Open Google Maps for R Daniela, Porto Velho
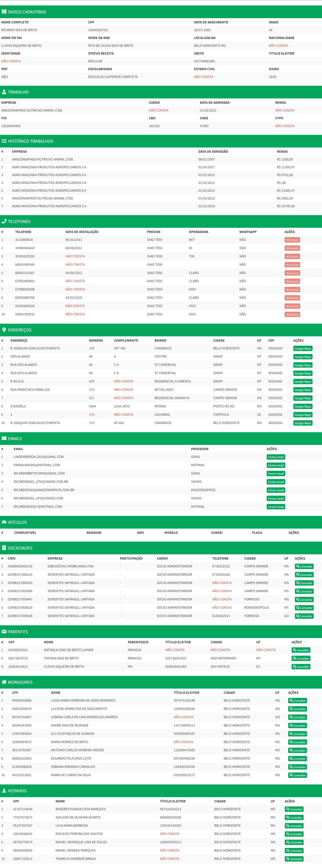 303,406
